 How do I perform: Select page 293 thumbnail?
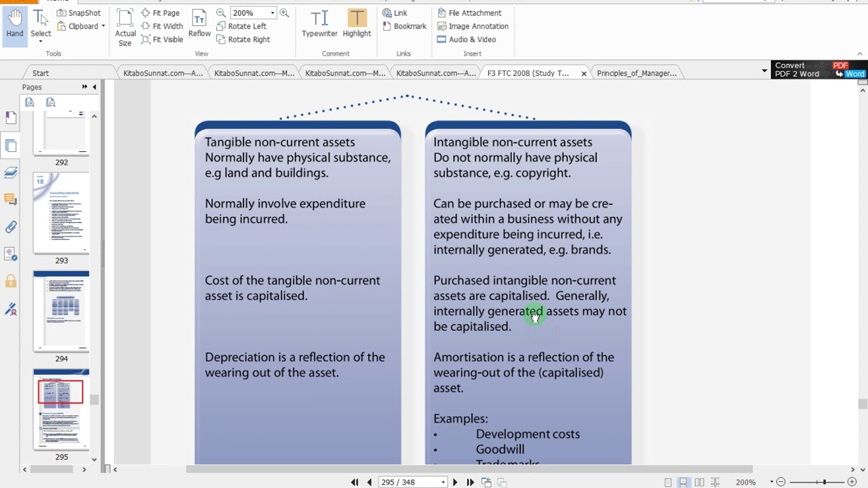pyautogui.click(x=61, y=213)
